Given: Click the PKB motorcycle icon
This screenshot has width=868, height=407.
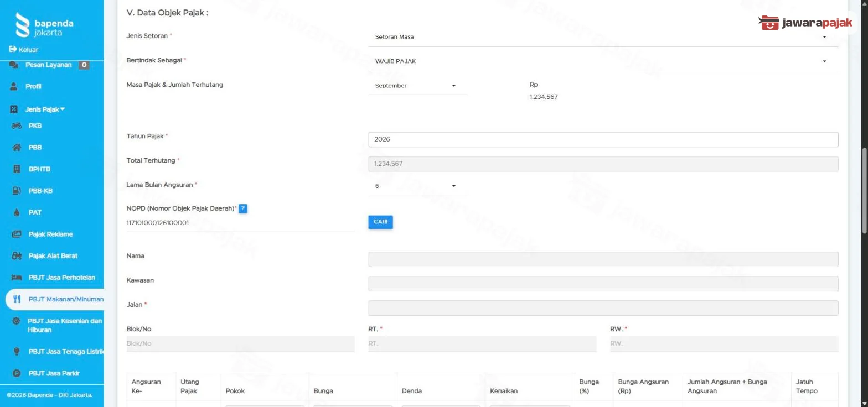Looking at the screenshot, I should pos(17,126).
